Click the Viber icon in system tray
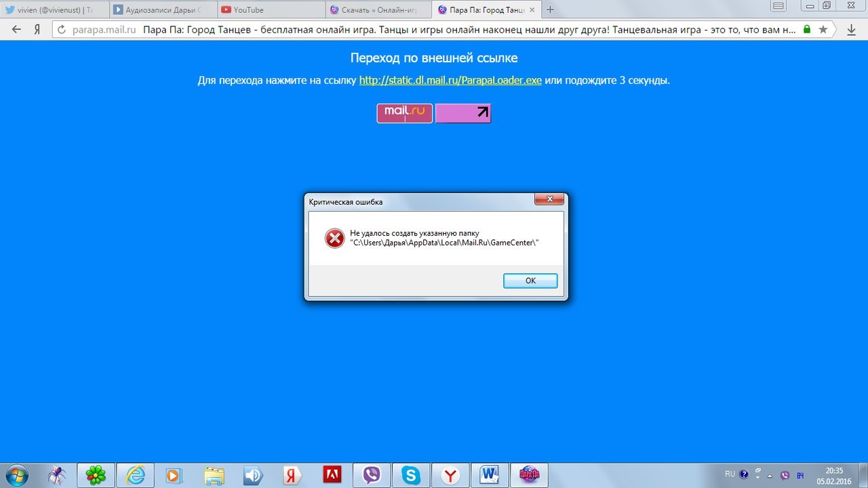The height and width of the screenshot is (488, 868). pyautogui.click(x=785, y=475)
